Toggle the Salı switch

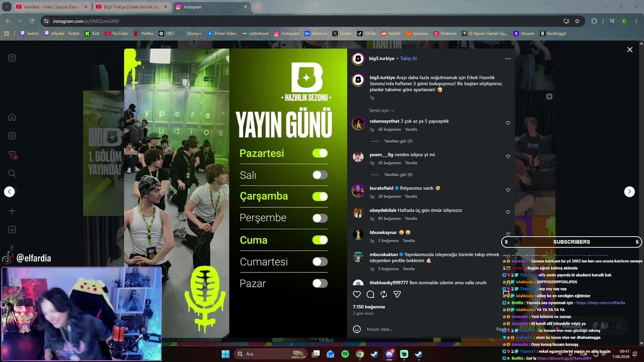click(x=320, y=175)
